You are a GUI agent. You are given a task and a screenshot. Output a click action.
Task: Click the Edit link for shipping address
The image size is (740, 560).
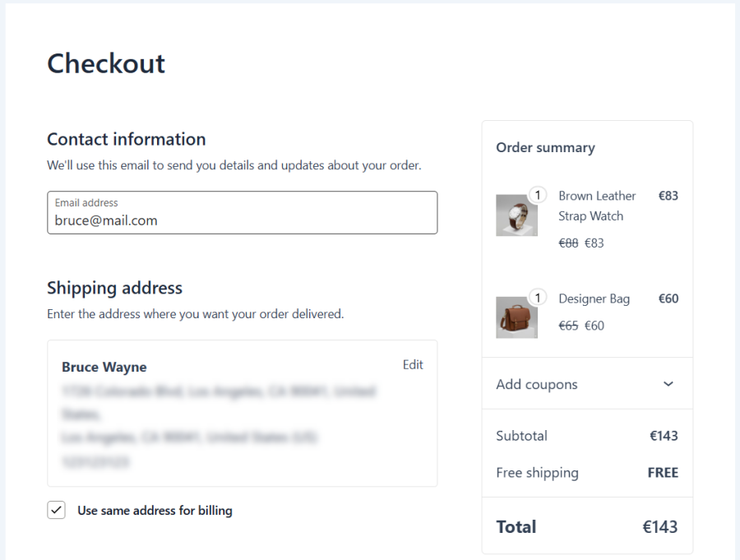[413, 364]
